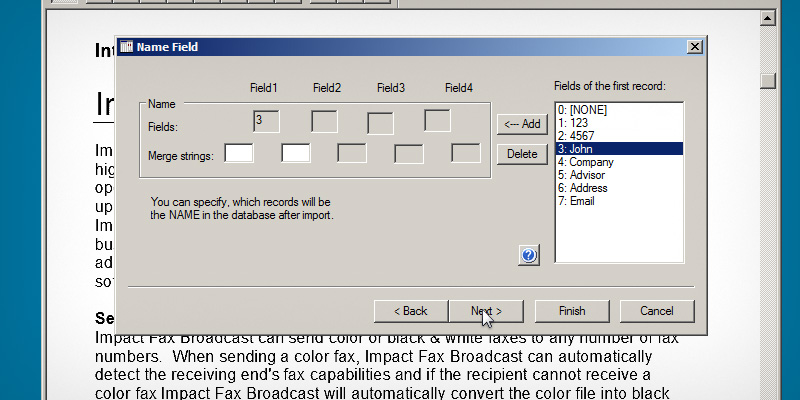Click the second Merge strings text box

[x=296, y=153]
